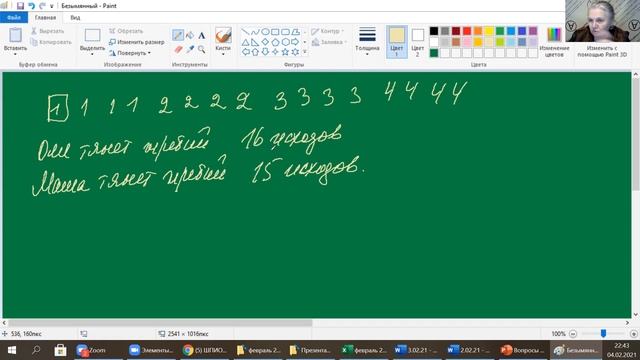The image size is (640, 360).
Task: Activate Color 2 (Цвет 2) selector
Action: pyautogui.click(x=418, y=42)
